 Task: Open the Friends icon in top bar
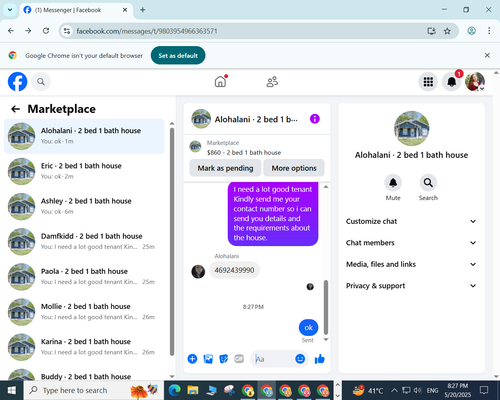pos(272,82)
